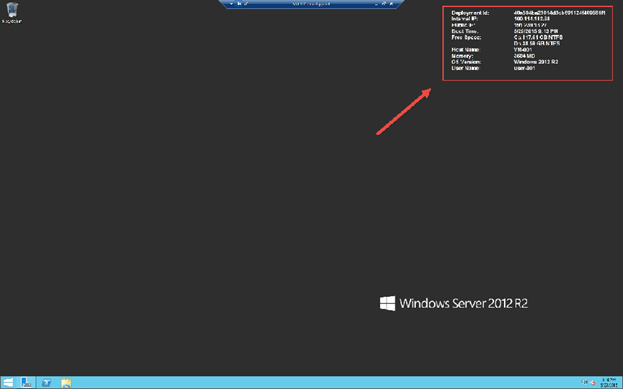Open Windows PowerShell from the taskbar
The image size is (623, 389).
(x=46, y=383)
